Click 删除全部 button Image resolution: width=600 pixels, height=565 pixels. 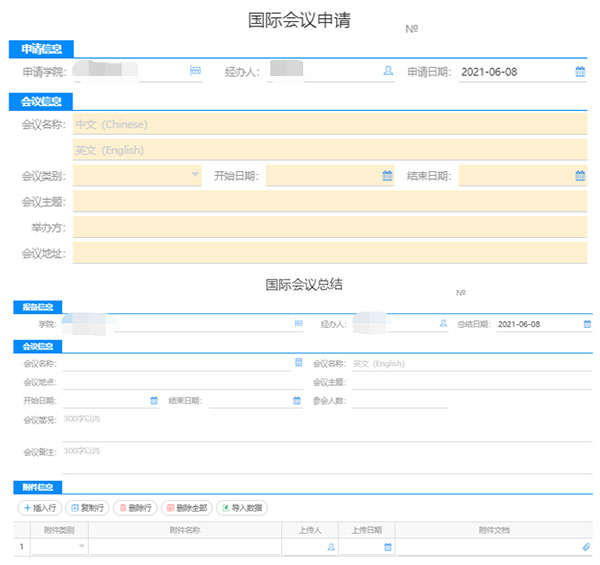(187, 508)
